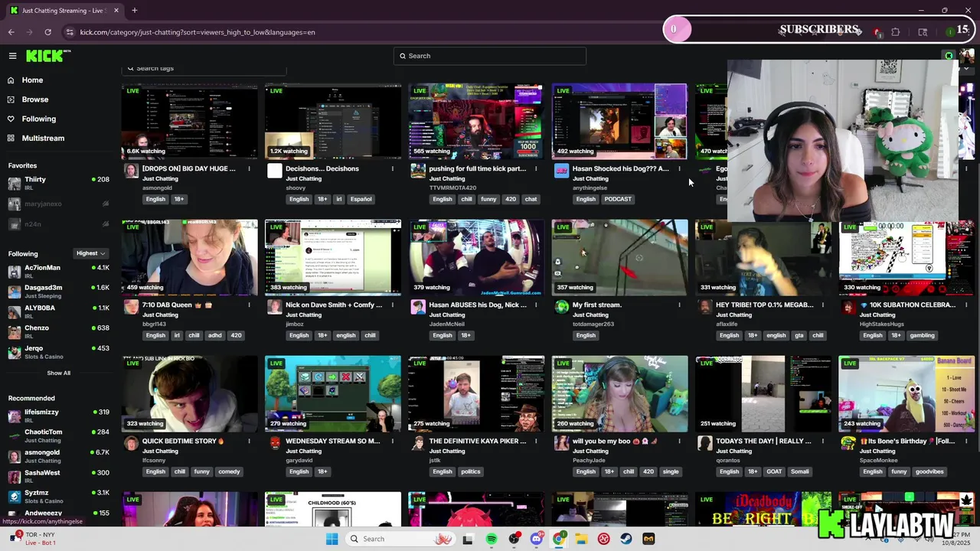Open options menu for pushing for full time kick stream
Screen dimensions: 980x551
536,168
